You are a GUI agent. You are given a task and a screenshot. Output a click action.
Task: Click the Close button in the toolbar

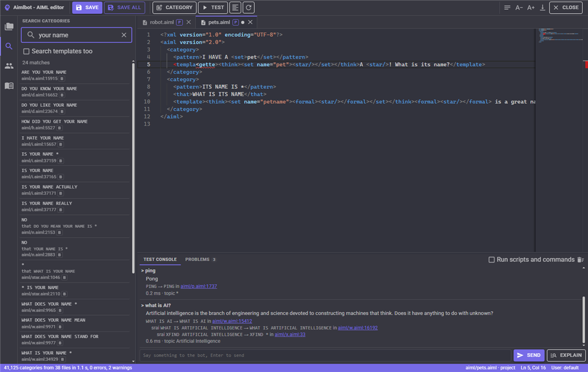(566, 7)
